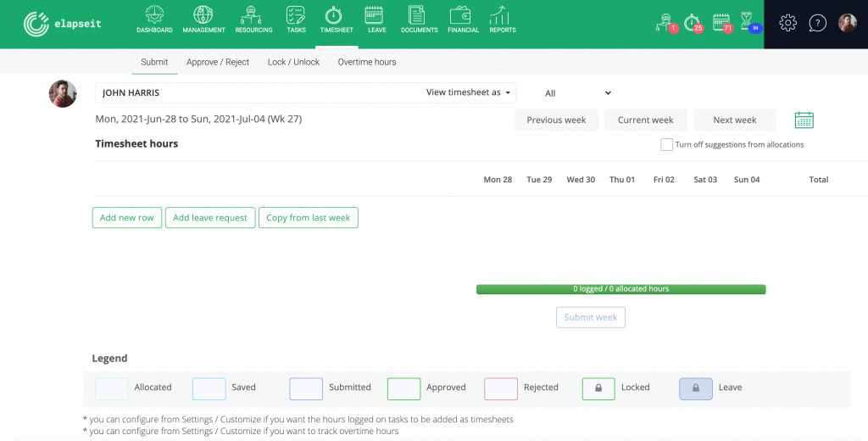The image size is (868, 441).
Task: Open the Dashboard section
Action: point(154,20)
